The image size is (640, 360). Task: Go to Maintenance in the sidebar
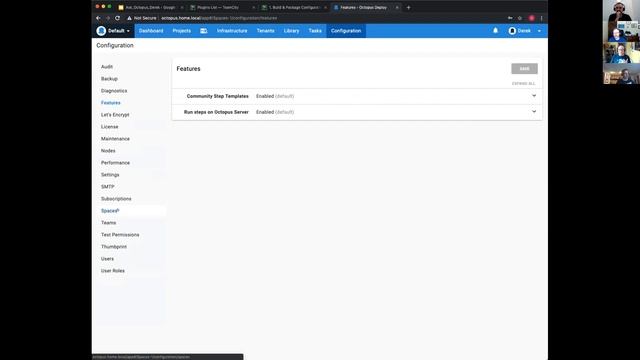click(115, 139)
